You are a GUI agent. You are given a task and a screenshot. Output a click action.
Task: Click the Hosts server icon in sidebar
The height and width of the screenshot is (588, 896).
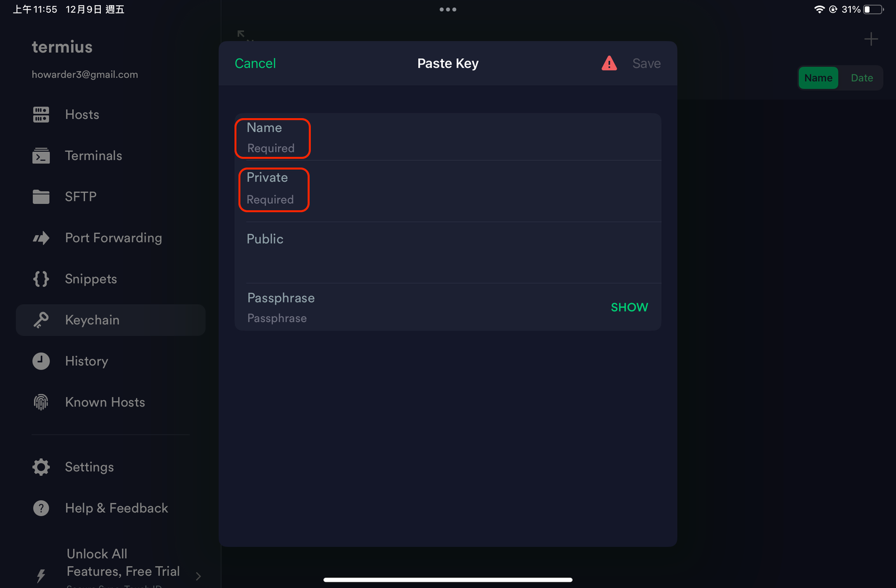point(41,115)
